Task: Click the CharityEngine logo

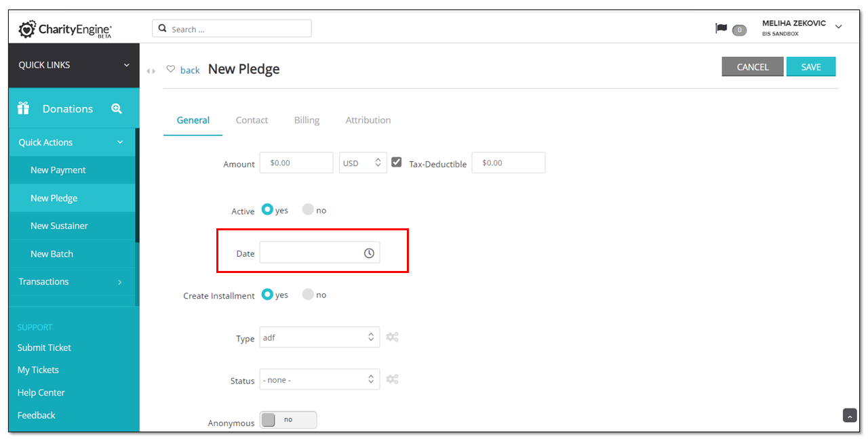Action: pyautogui.click(x=65, y=29)
